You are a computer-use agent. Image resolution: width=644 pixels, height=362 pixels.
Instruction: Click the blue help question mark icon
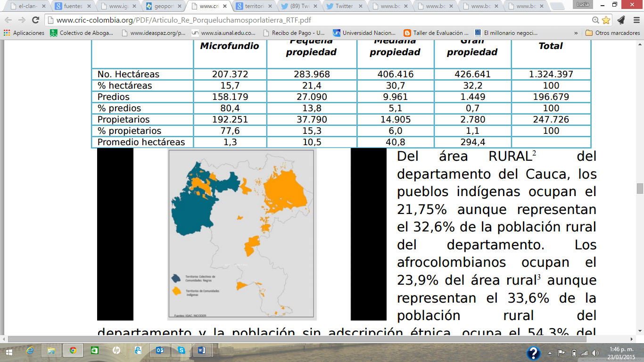[533, 353]
